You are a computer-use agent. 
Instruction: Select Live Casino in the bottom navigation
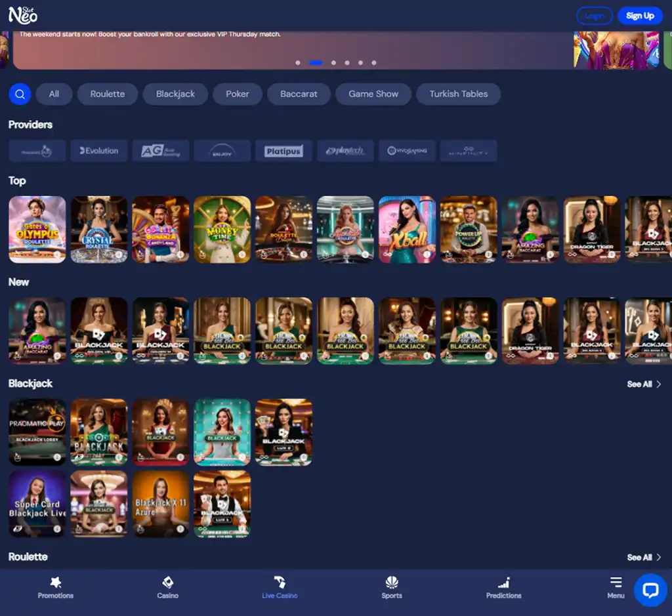pyautogui.click(x=280, y=588)
